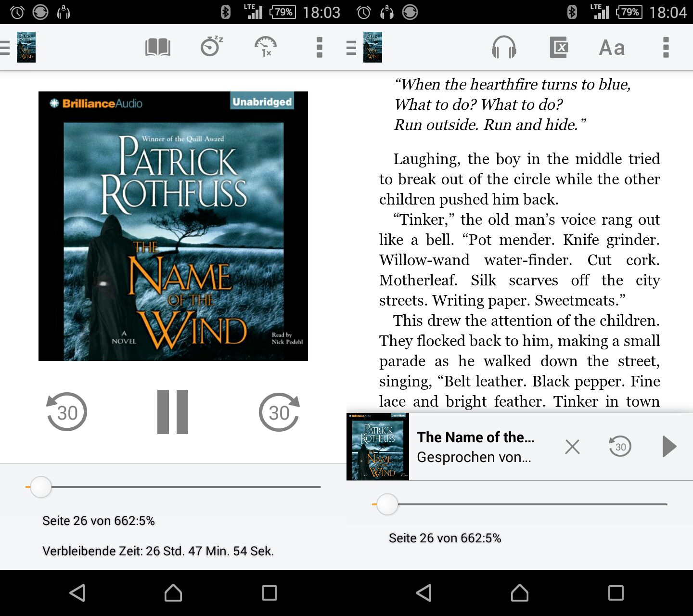The width and height of the screenshot is (693, 616).
Task: Rewind 30 seconds in the mini player
Action: point(620,447)
